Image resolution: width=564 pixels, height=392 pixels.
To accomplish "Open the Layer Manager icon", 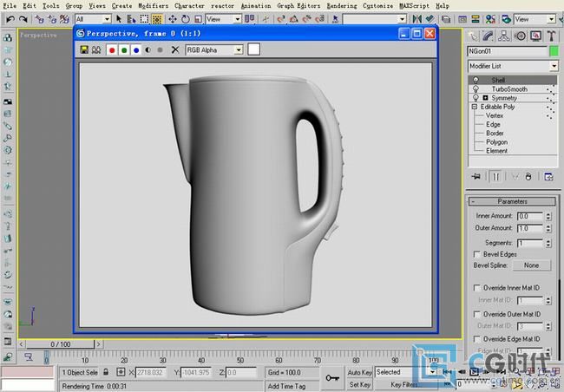I will point(446,19).
